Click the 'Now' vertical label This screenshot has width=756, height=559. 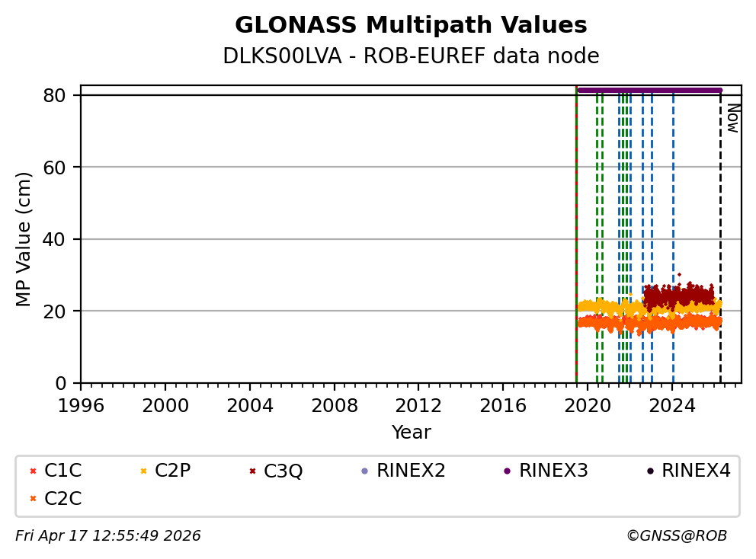(732, 118)
